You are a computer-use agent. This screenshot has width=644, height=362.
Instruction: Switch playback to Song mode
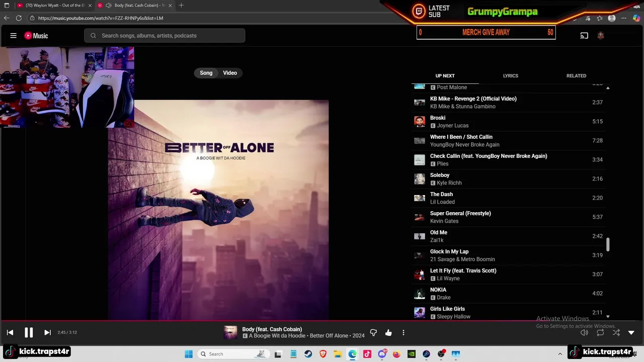pos(206,73)
